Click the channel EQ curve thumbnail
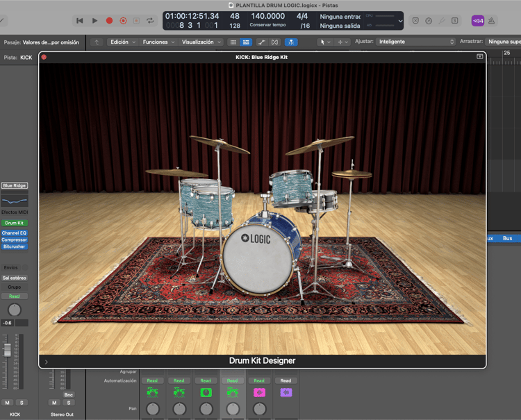This screenshot has width=521, height=420. pos(15,201)
